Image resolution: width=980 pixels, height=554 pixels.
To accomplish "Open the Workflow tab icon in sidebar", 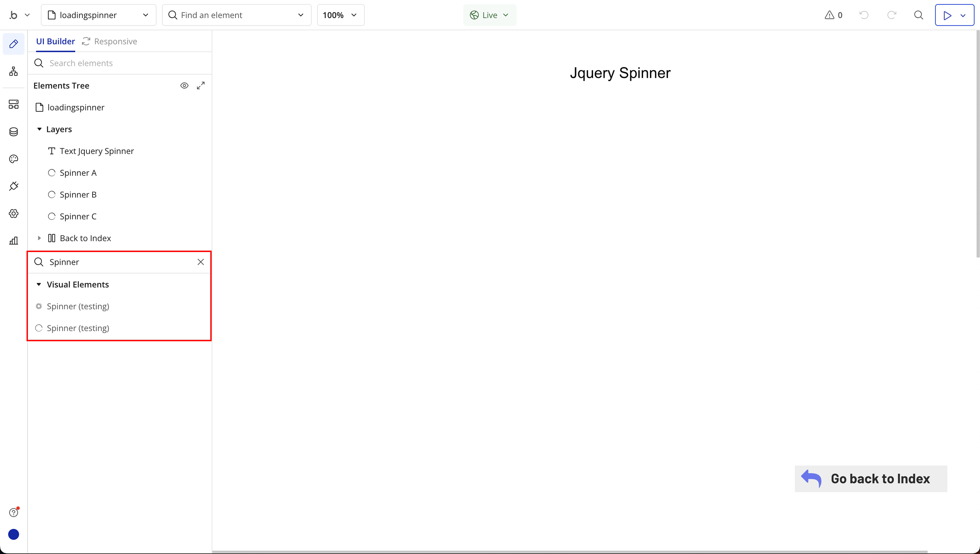I will pos(14,71).
